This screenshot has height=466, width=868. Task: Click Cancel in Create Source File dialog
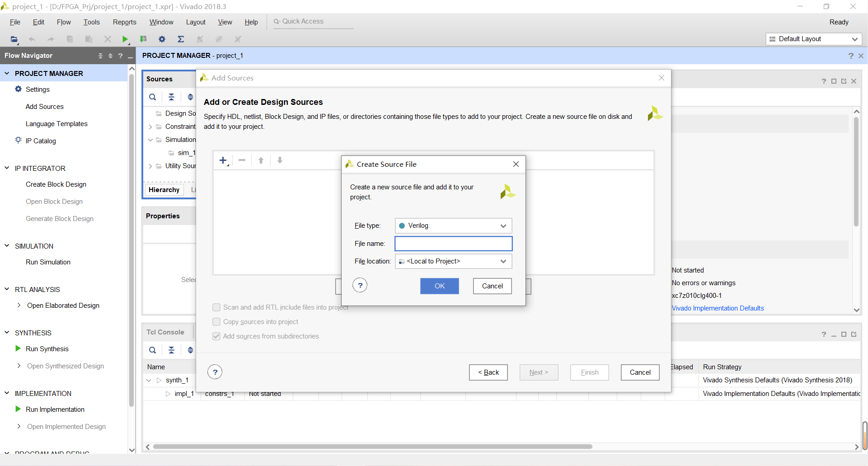pyautogui.click(x=492, y=286)
